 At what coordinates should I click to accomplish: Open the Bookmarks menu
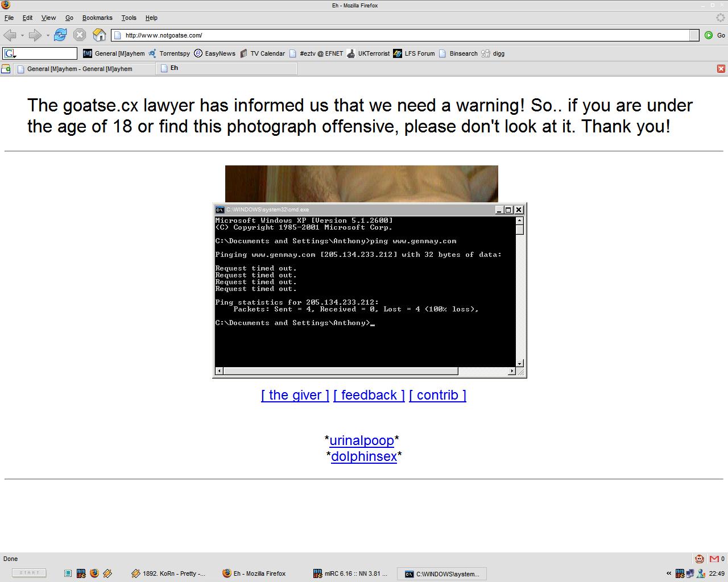[97, 18]
